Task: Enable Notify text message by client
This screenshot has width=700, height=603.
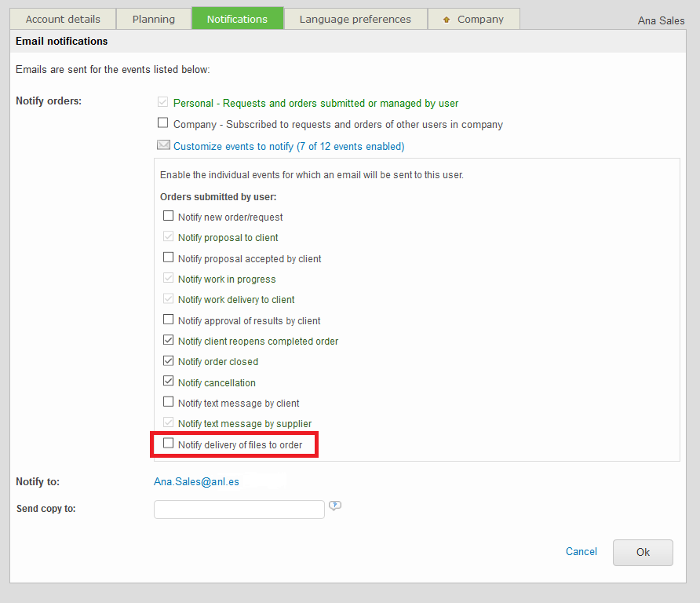Action: (x=168, y=403)
